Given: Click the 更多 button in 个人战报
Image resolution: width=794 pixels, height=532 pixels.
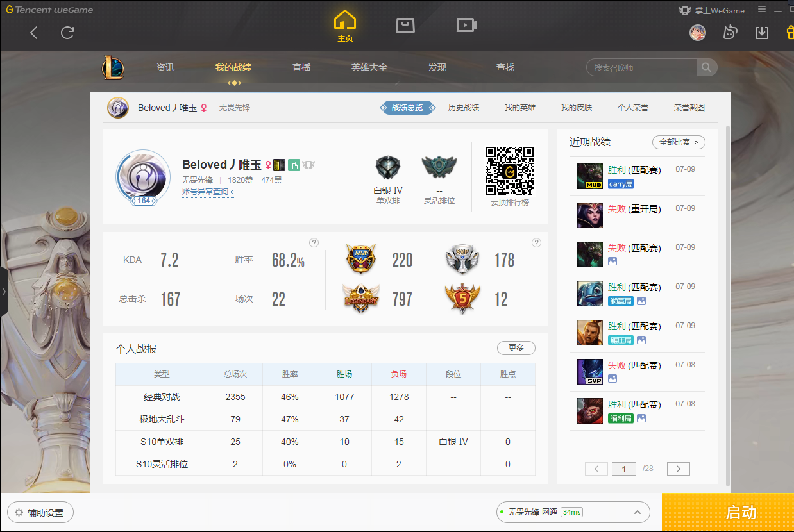Looking at the screenshot, I should pyautogui.click(x=516, y=348).
